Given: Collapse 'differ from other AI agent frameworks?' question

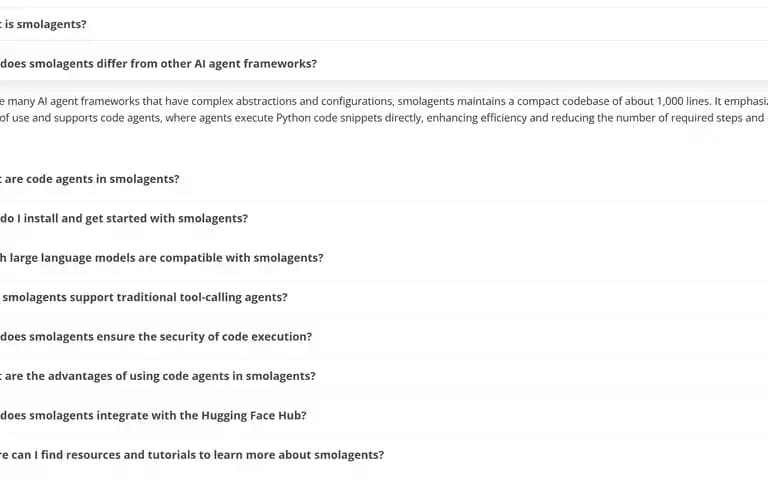Looking at the screenshot, I should 384,64.
